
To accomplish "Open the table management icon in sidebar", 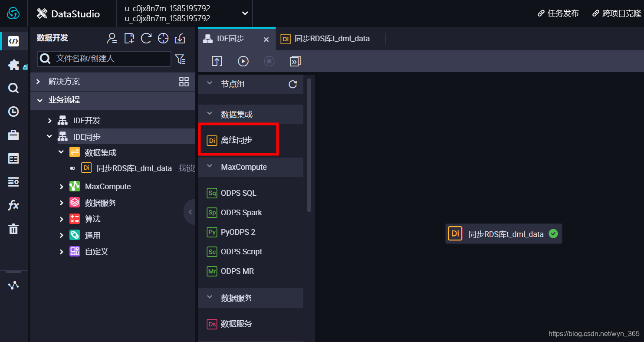I will pyautogui.click(x=13, y=159).
